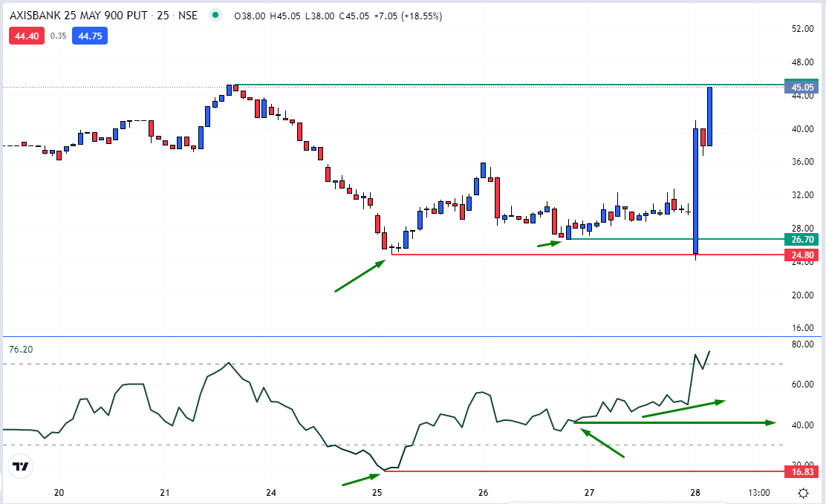Click the last tall blue candle
826x504 pixels.
709,117
